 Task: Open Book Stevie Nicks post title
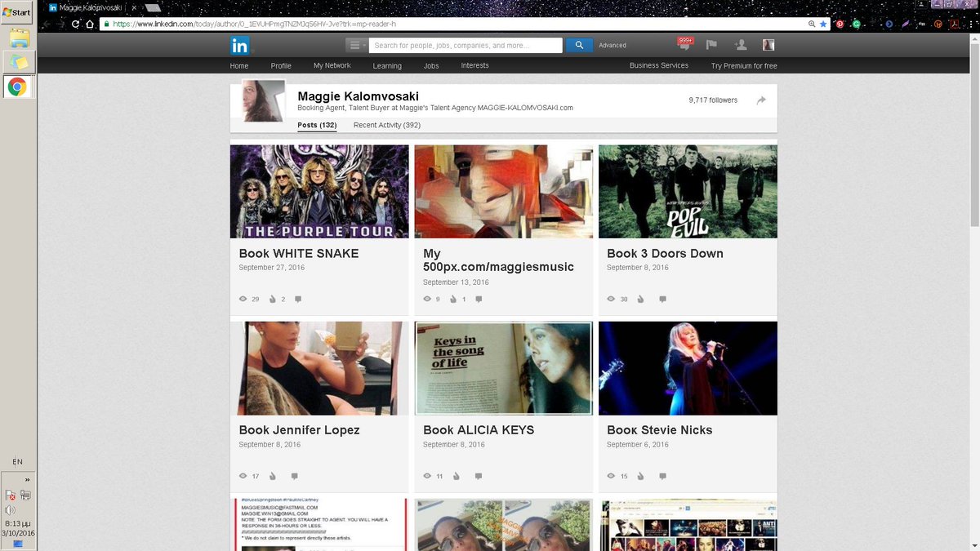point(660,429)
